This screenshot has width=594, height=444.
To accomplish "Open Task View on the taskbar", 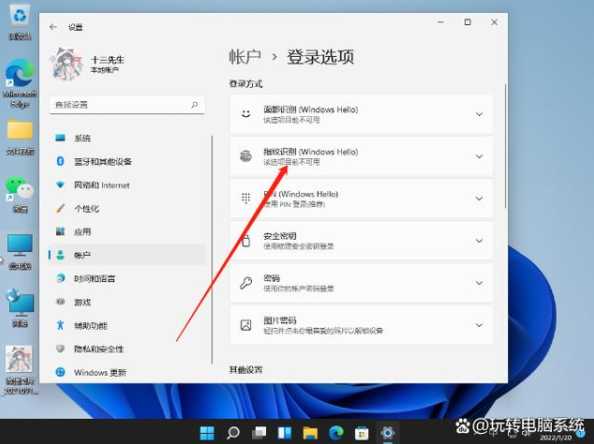I will pos(259,433).
